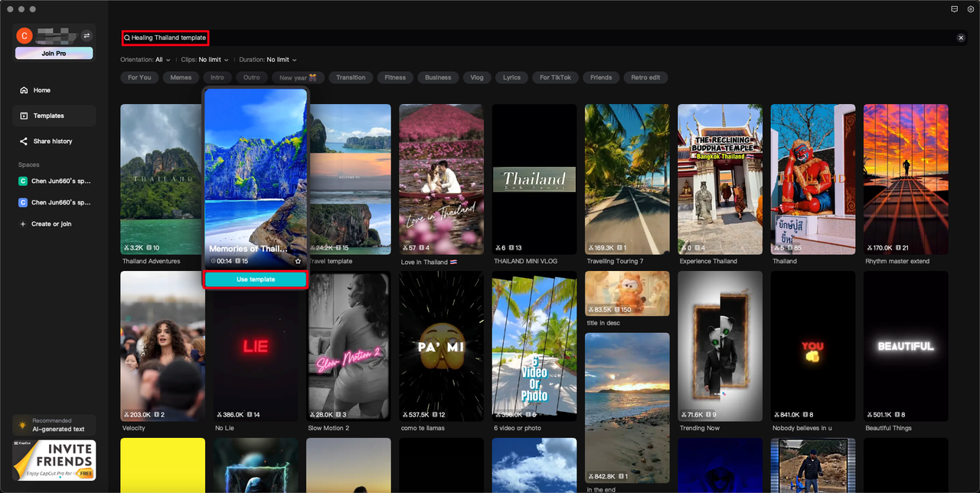Screen dimensions: 980x493
Task: Select the New year category tab
Action: coord(298,77)
